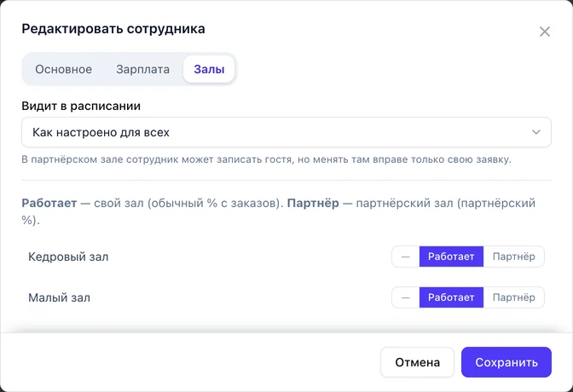The width and height of the screenshot is (573, 392).
Task: Set Кедровый зал to Работает
Action: 451,257
